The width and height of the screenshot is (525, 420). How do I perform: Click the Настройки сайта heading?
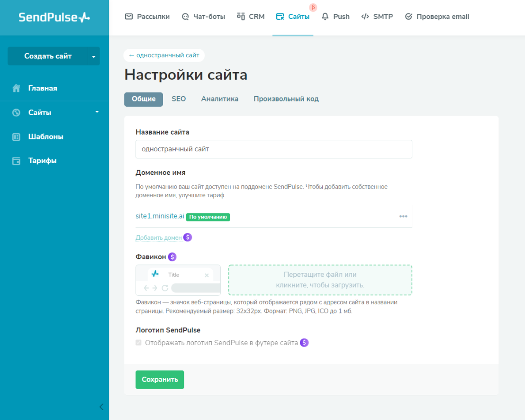point(186,74)
